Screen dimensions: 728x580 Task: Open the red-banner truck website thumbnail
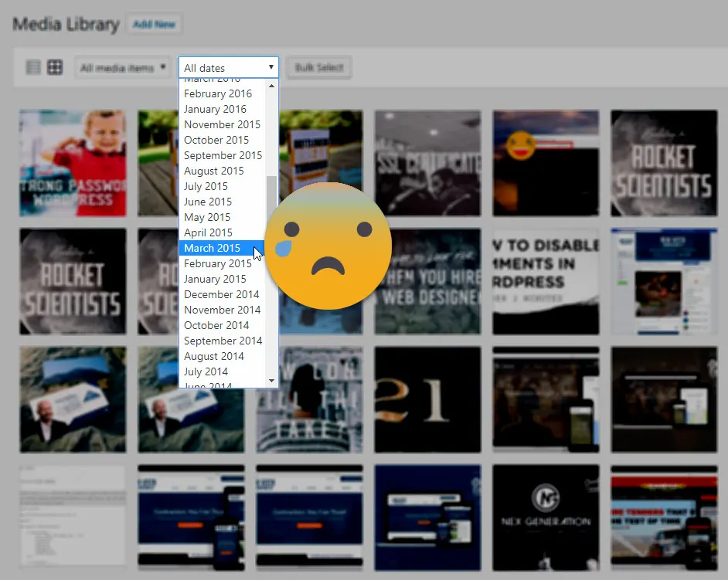[664, 517]
